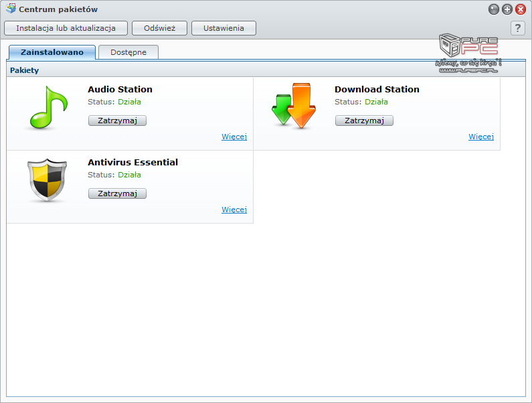Click the Download Station arrows icon
The width and height of the screenshot is (532, 403).
pos(294,106)
